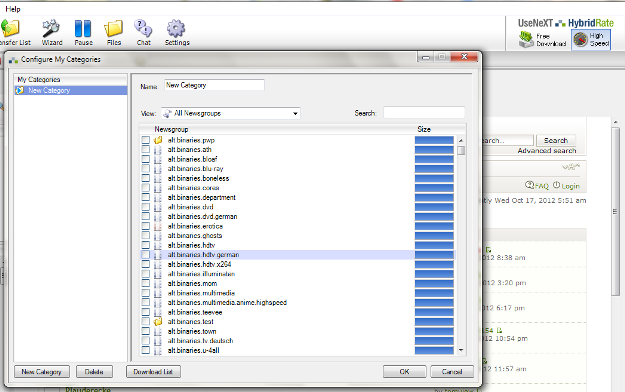The image size is (625, 392).
Task: Click the newsgroup list scrollbar thumb
Action: pos(461,150)
